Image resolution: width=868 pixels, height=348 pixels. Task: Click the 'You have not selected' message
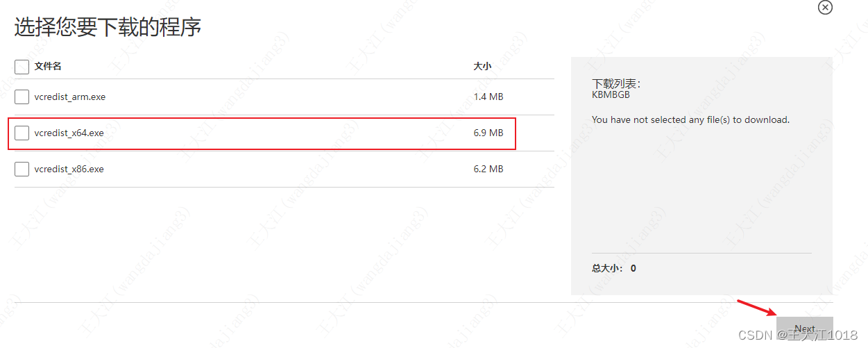point(690,119)
